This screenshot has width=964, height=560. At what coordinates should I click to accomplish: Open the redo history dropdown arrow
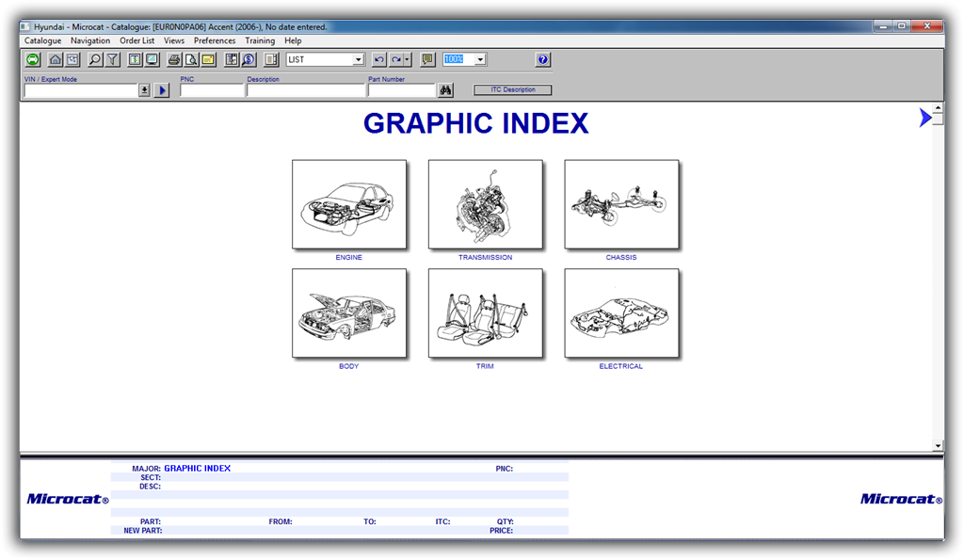coord(408,59)
